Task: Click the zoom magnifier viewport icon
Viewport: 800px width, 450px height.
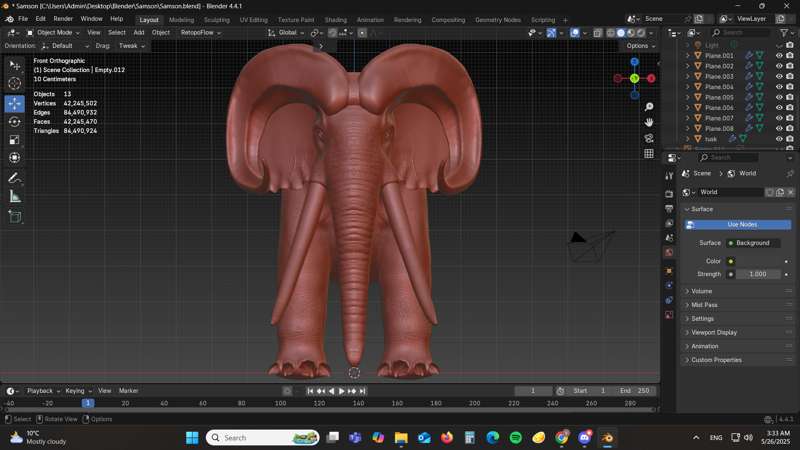Action: pyautogui.click(x=649, y=107)
